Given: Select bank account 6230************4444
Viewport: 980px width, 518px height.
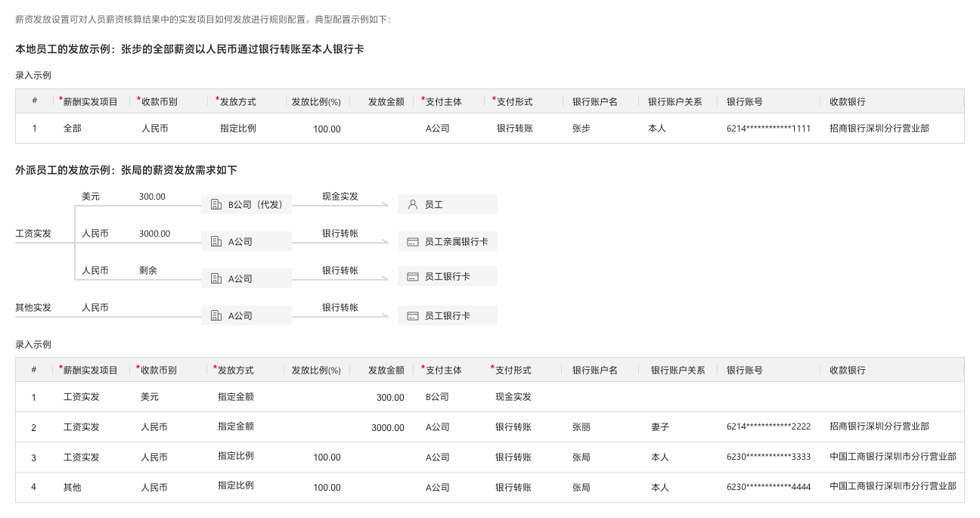Looking at the screenshot, I should pyautogui.click(x=768, y=488).
